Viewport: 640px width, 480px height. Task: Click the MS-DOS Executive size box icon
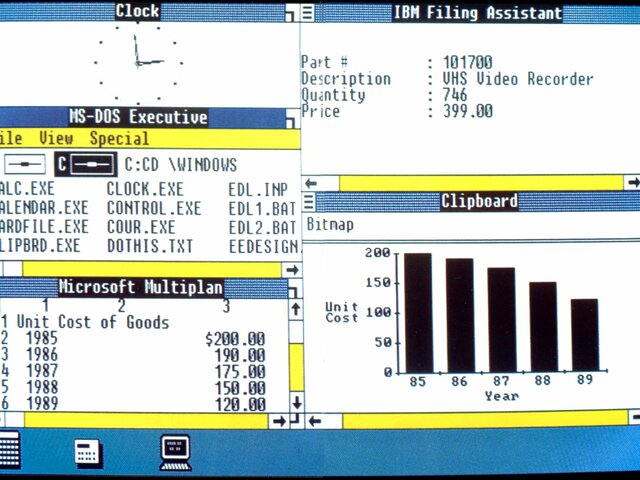[291, 119]
